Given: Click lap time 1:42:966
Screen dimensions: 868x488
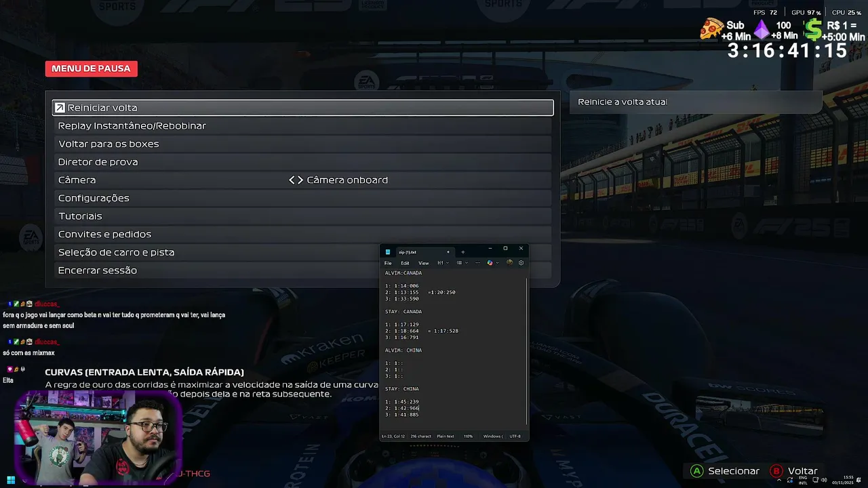Looking at the screenshot, I should (x=406, y=408).
